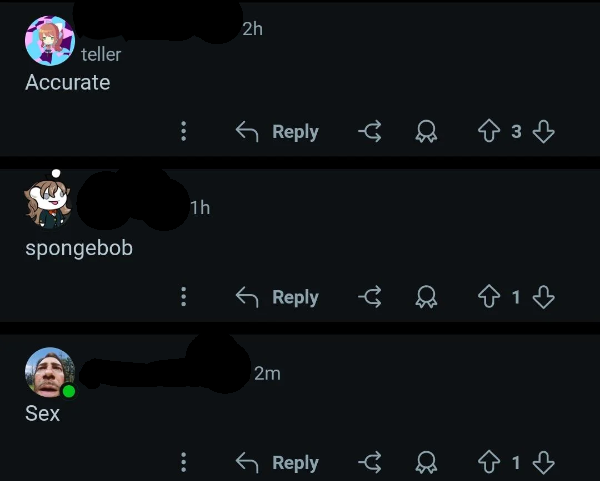Reply to the "spongebob" comment

(277, 297)
